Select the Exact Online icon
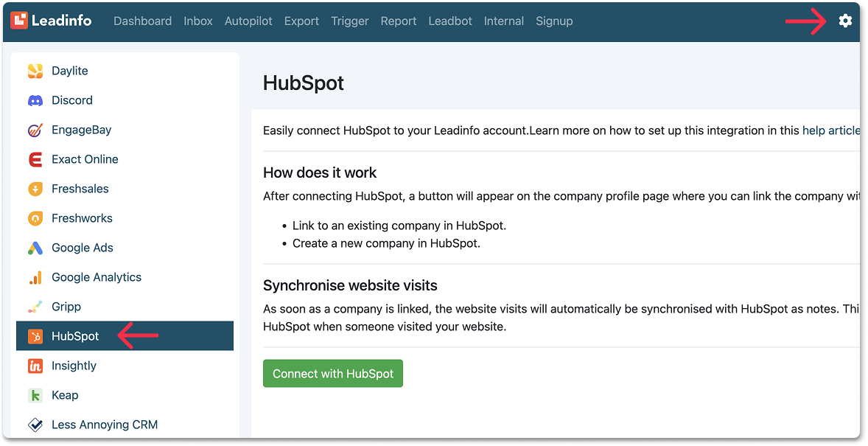 (35, 159)
